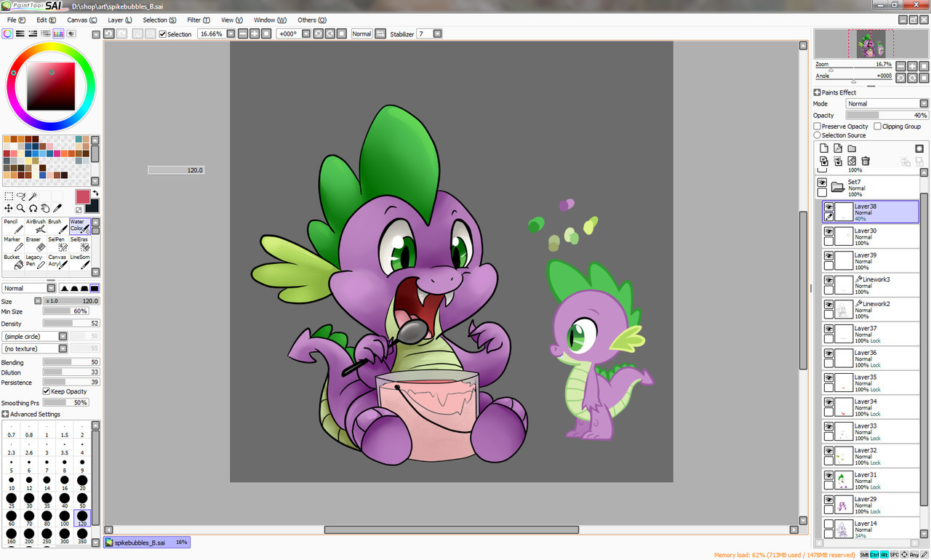Select the eyedropper color picker tool

57,208
